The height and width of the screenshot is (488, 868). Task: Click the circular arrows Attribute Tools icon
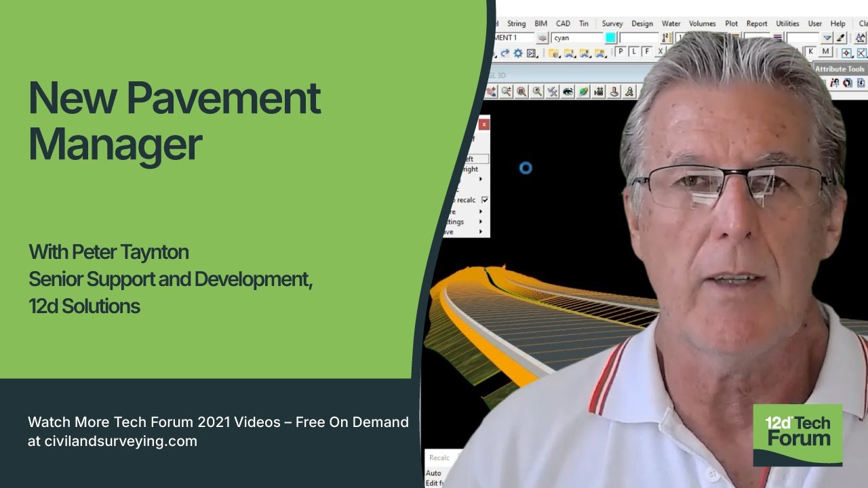[848, 83]
